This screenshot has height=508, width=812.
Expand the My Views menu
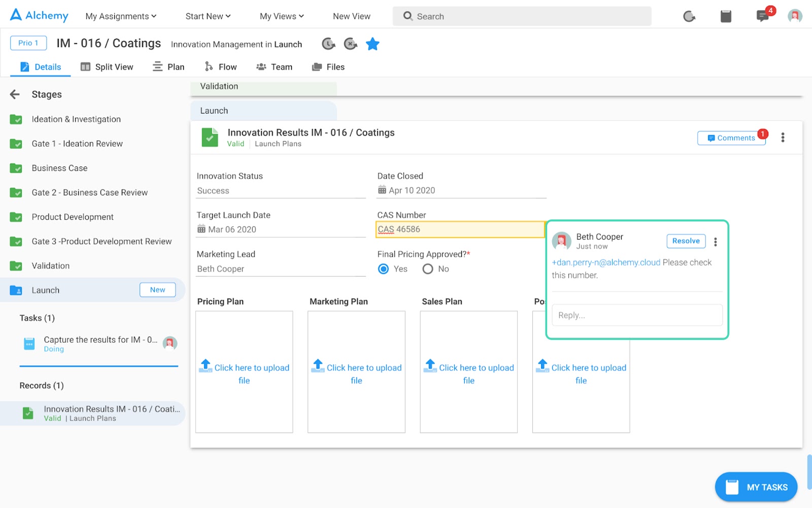tap(282, 16)
